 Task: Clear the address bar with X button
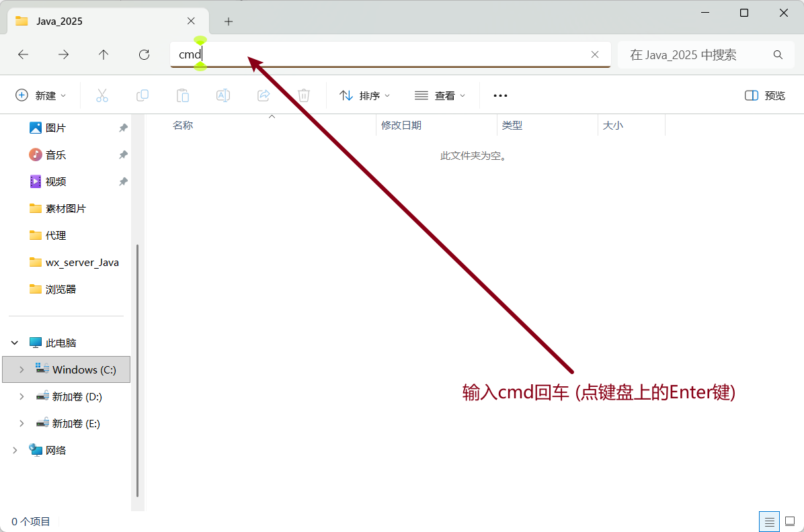(595, 55)
